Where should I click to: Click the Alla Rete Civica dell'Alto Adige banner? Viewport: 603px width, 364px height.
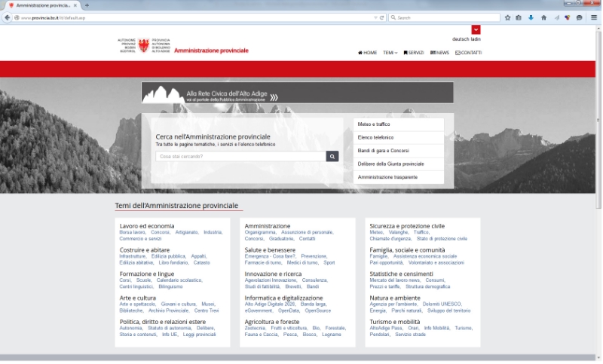(297, 93)
